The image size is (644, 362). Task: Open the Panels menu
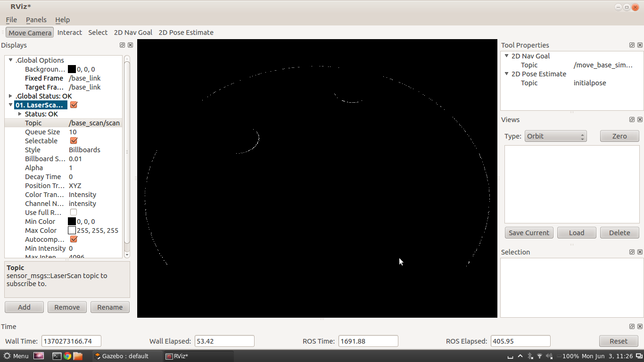(x=36, y=20)
